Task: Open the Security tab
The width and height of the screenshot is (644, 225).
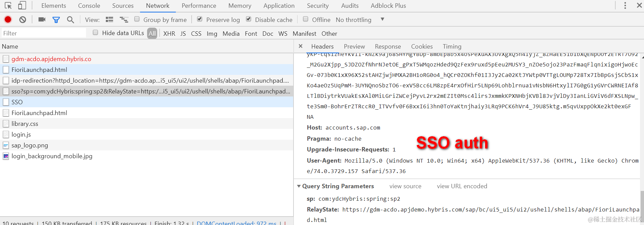Action: click(318, 6)
